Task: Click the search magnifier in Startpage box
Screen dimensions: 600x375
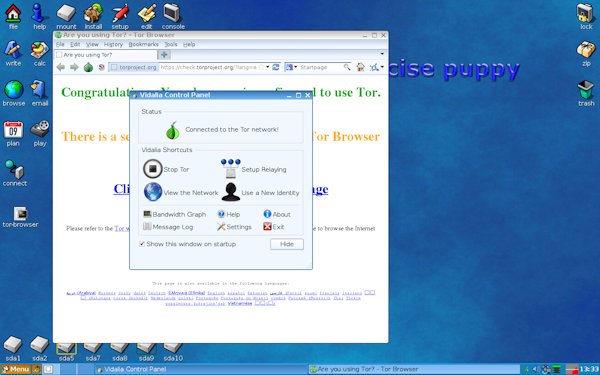Action: point(347,67)
